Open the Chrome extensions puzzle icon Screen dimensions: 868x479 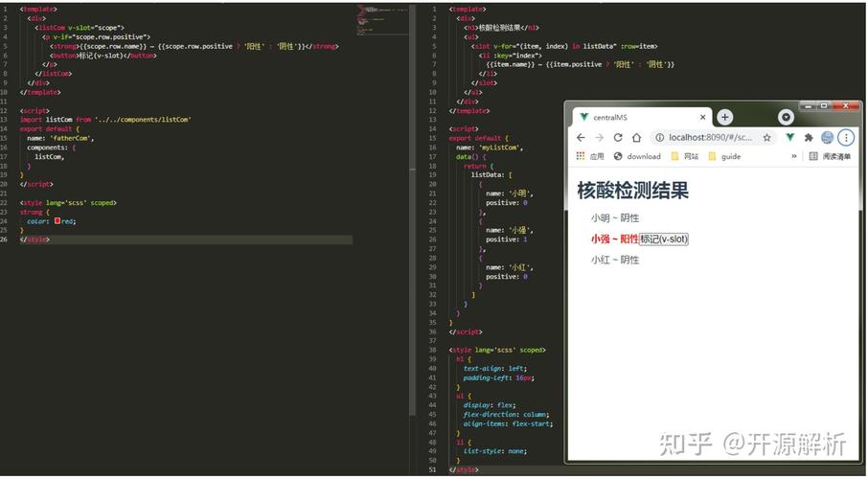click(x=809, y=137)
